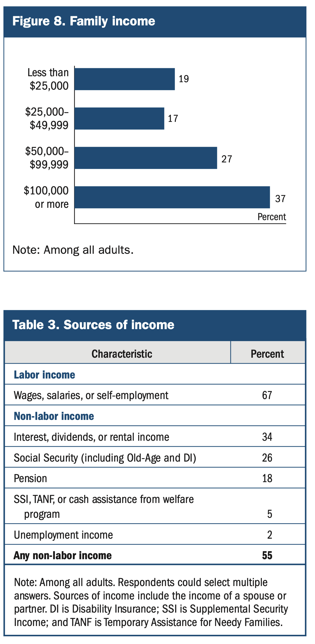Screen dimensions: 315x644
Task: Click the Less than $25,000 bar
Action: pos(125,79)
